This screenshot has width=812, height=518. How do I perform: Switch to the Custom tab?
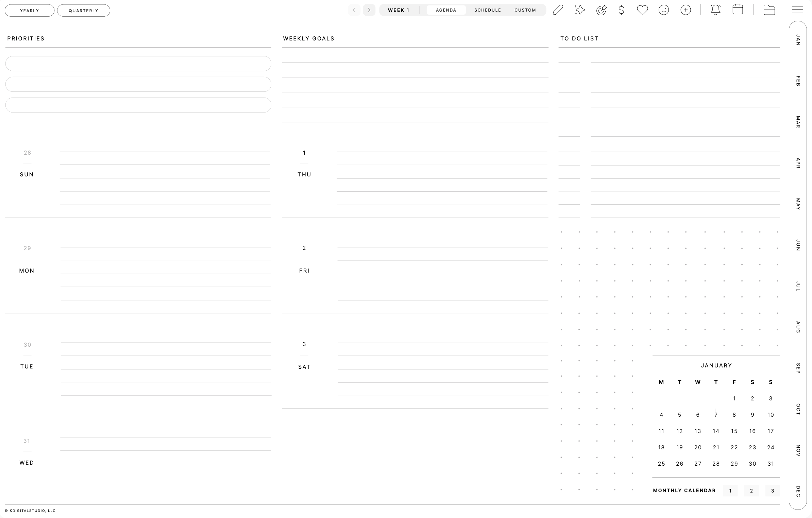click(525, 10)
